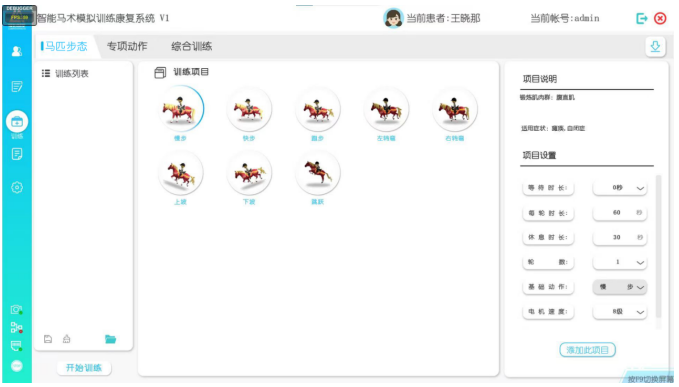Click the 开始训练 button
Image resolution: width=679 pixels, height=387 pixels.
[84, 368]
